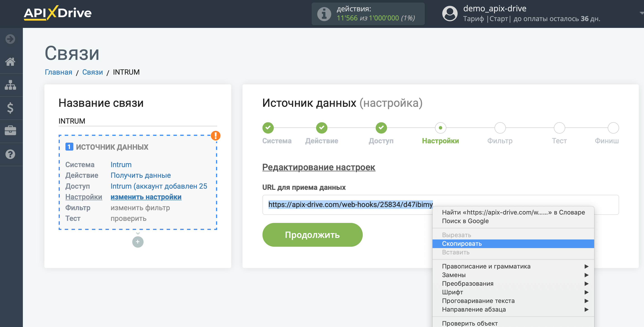Viewport: 644px width, 327px height.
Task: Expand Проговаривание текста submenu
Action: 513,300
